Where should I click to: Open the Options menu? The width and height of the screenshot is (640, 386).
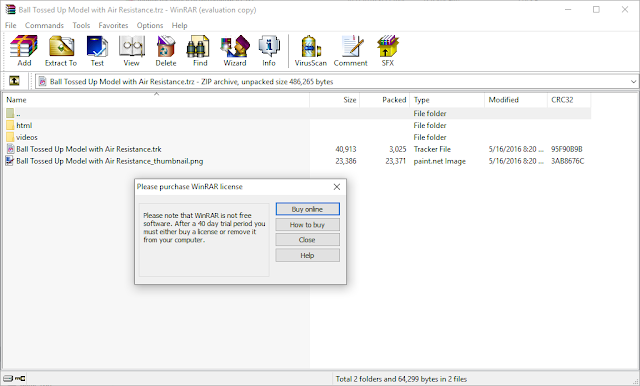click(150, 25)
